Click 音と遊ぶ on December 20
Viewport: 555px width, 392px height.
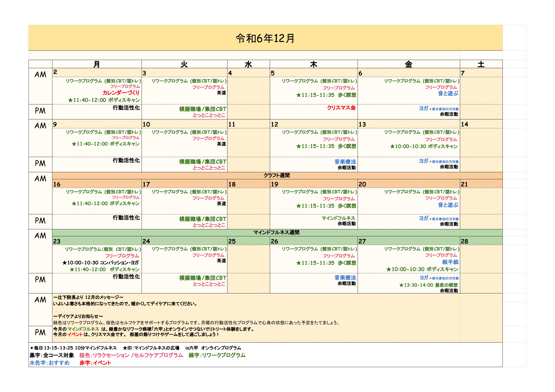(448, 205)
